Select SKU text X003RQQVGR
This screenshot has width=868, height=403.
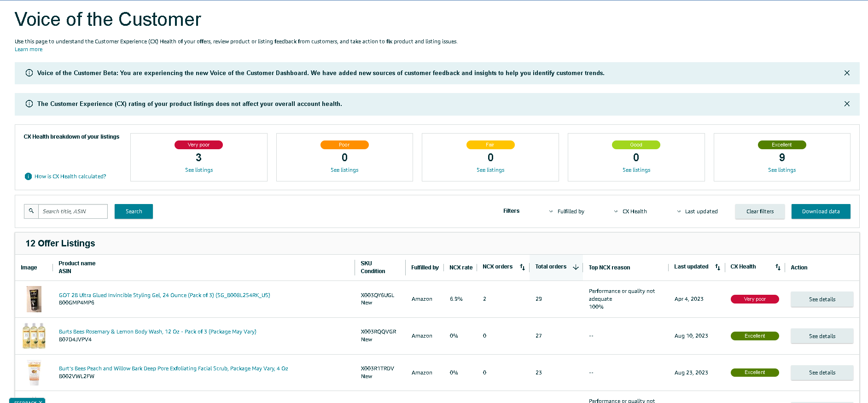[x=379, y=332]
